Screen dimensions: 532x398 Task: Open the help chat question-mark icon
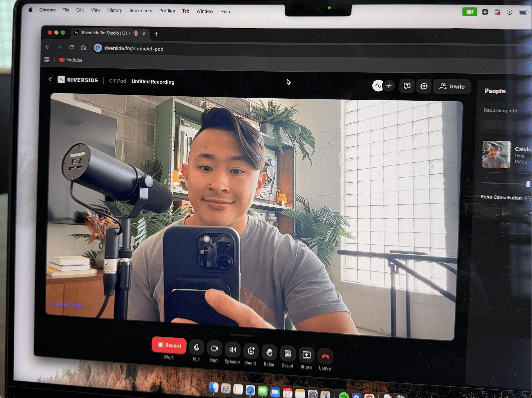point(407,86)
